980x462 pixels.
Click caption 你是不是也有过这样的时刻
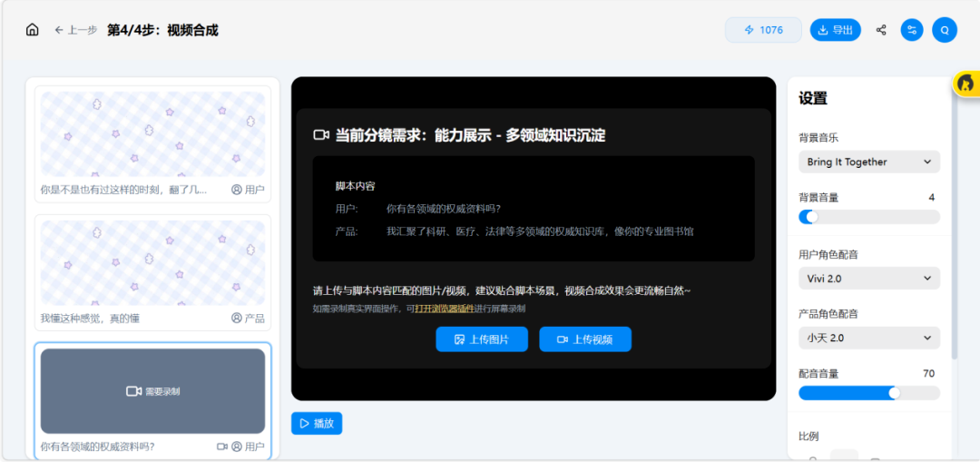click(123, 190)
